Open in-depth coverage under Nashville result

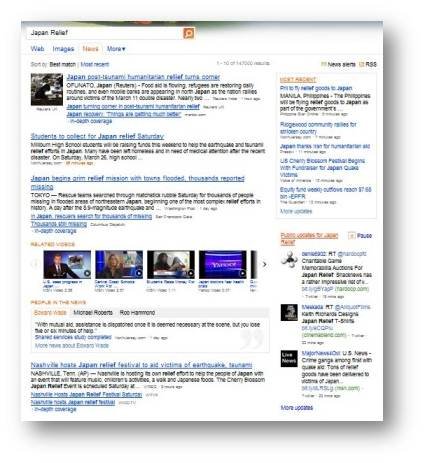coord(55,409)
